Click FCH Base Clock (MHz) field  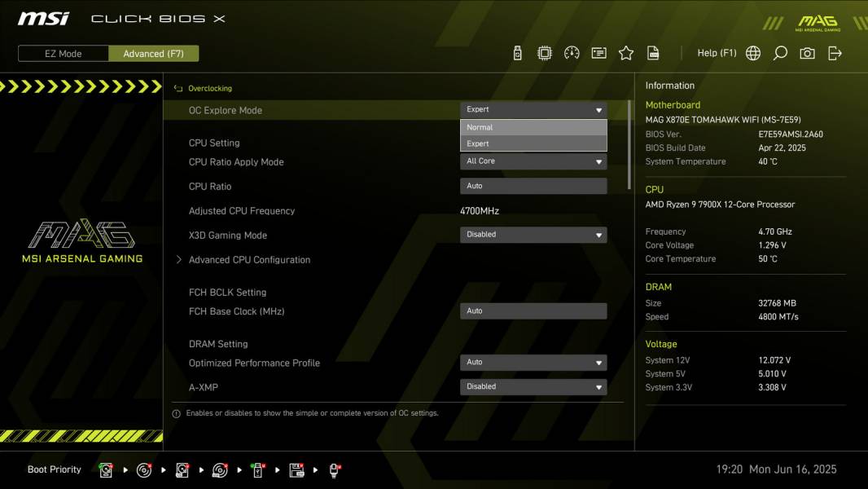533,311
